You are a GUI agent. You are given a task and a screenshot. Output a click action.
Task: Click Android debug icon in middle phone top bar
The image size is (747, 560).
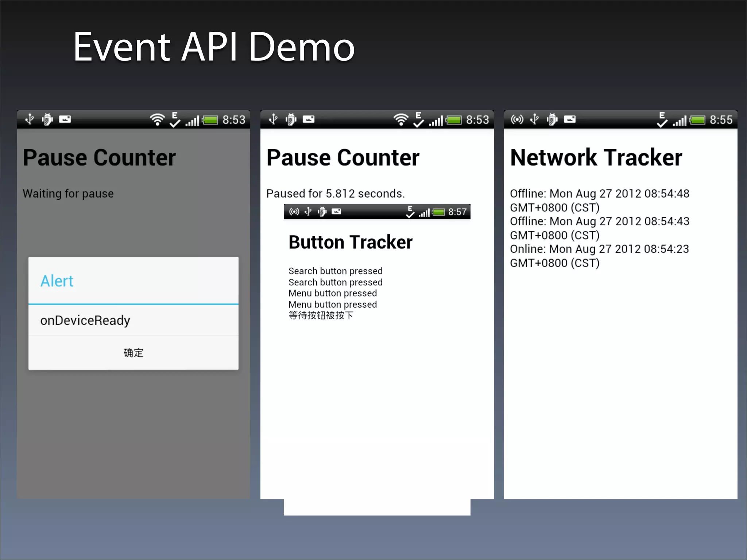click(291, 119)
